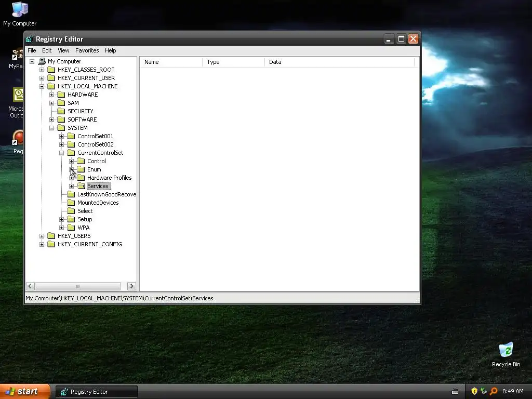The image size is (532, 399).
Task: Expand HKEY_CLASSES_ROOT key
Action: click(x=42, y=70)
